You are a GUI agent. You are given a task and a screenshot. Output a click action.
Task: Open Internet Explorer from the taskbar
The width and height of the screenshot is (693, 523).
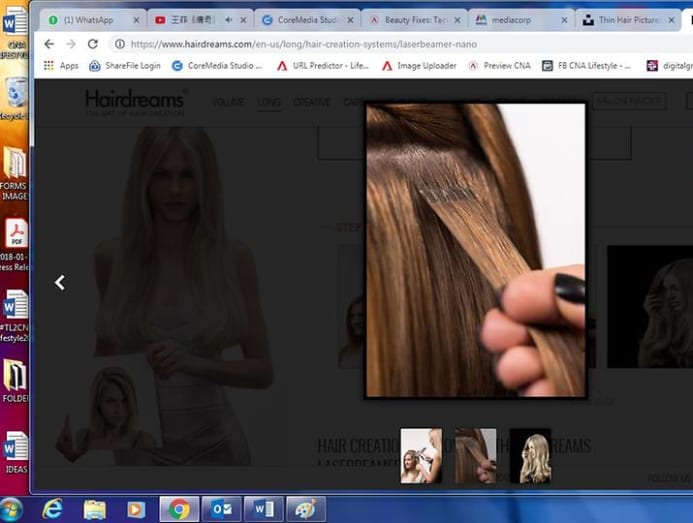click(x=52, y=509)
